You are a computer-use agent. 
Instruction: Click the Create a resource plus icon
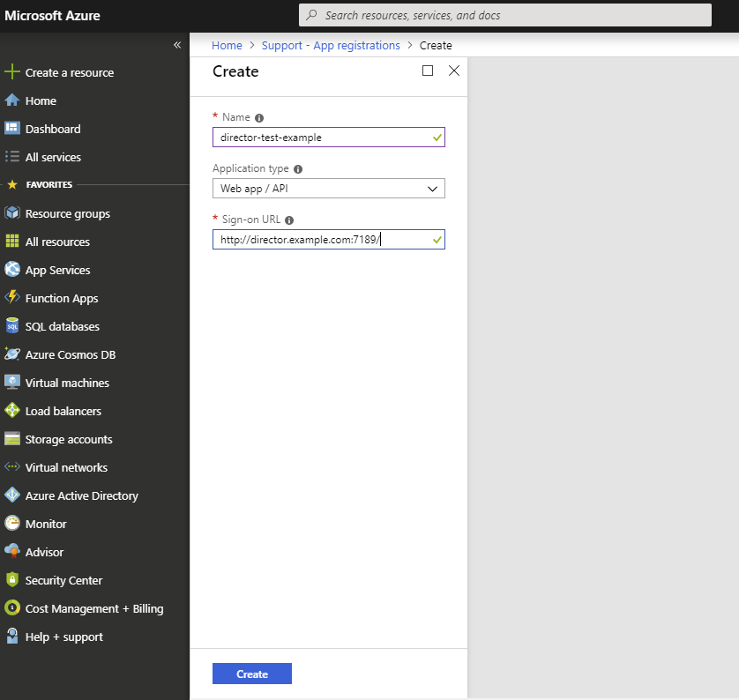coord(12,72)
